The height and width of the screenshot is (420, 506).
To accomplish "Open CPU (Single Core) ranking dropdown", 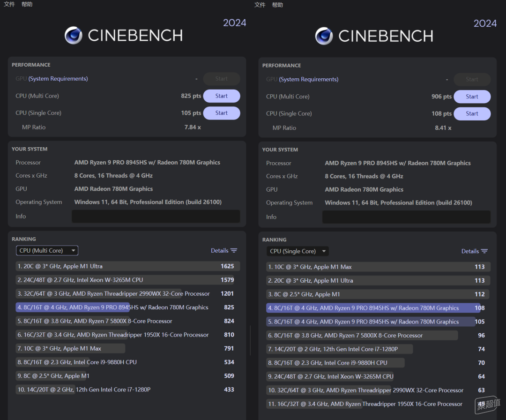I will (x=298, y=251).
